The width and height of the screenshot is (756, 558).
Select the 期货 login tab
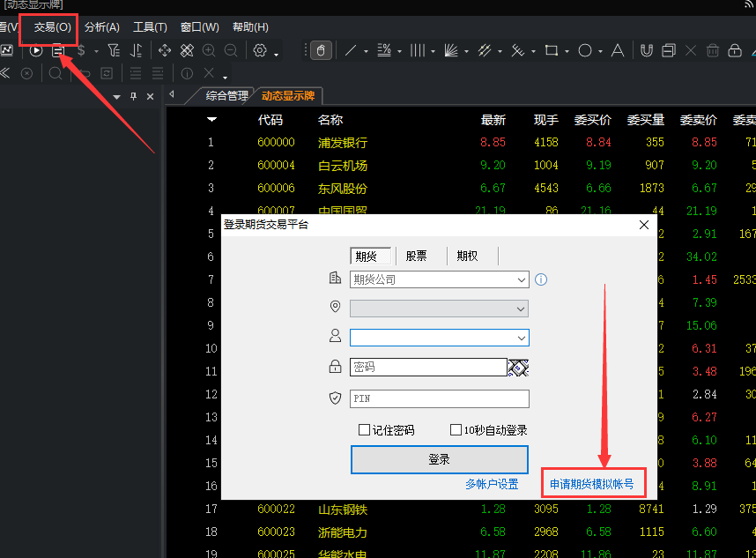[371, 257]
